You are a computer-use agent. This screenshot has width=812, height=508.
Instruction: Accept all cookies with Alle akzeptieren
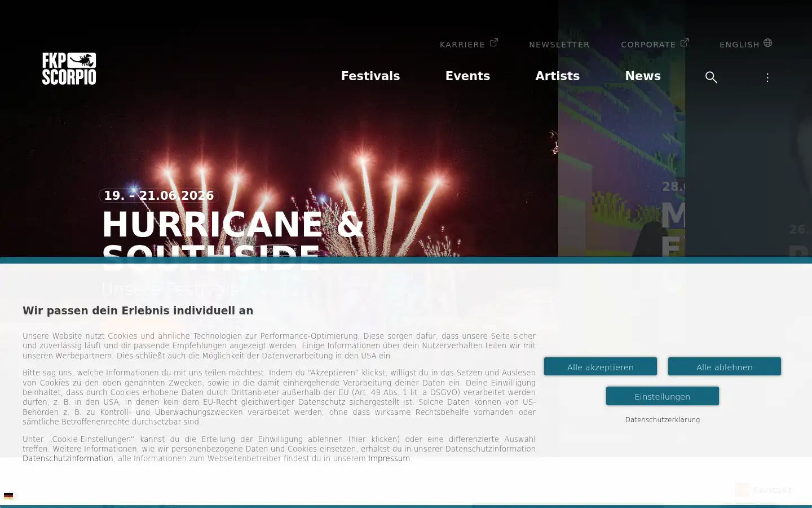tap(601, 367)
